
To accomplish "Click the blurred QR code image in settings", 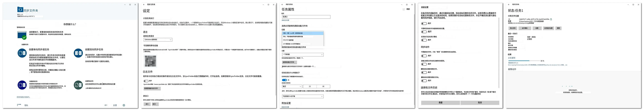I will 151,61.
